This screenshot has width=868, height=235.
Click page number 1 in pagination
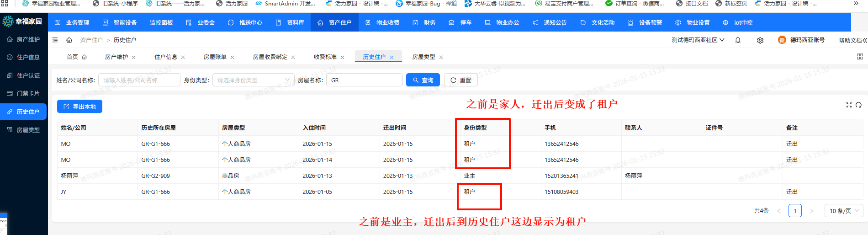click(x=795, y=211)
